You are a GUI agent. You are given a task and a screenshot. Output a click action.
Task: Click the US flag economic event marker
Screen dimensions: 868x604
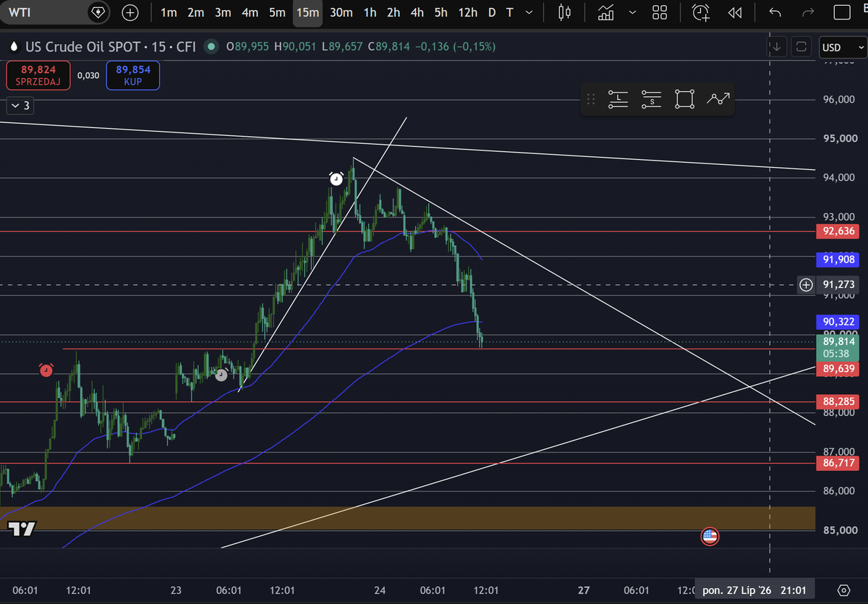click(710, 537)
